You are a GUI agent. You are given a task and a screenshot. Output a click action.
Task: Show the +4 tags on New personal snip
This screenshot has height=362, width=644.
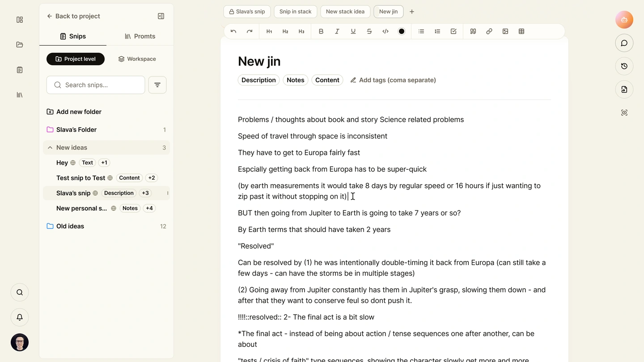149,208
